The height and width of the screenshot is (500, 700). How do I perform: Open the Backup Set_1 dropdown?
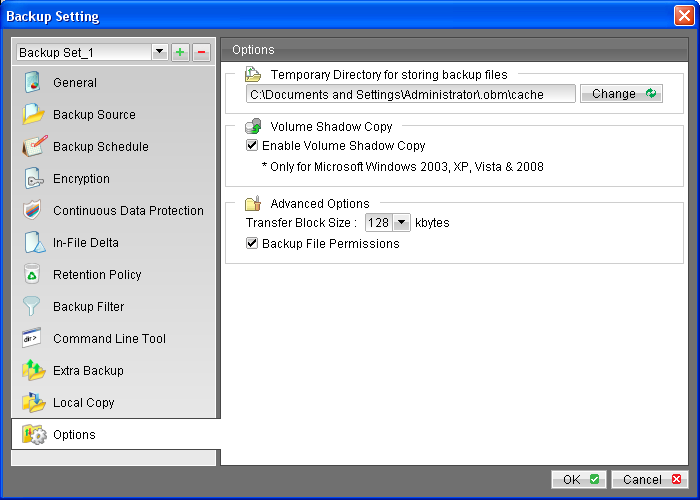click(159, 52)
